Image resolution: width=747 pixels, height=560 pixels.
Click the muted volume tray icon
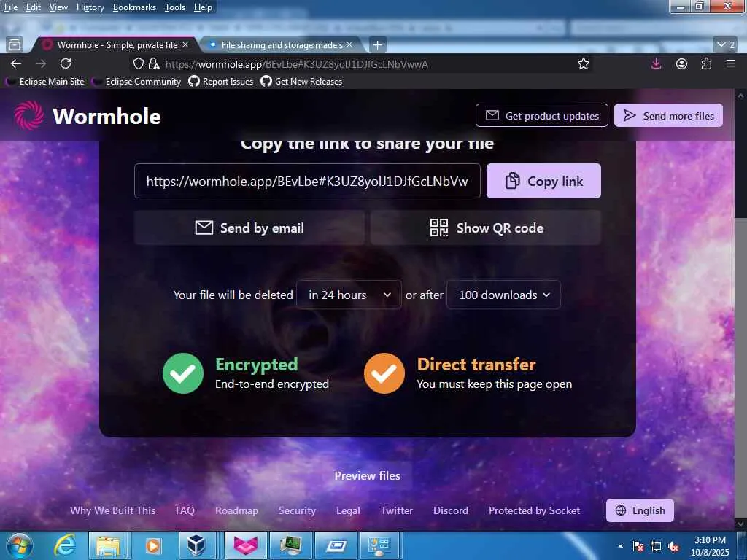click(x=673, y=546)
